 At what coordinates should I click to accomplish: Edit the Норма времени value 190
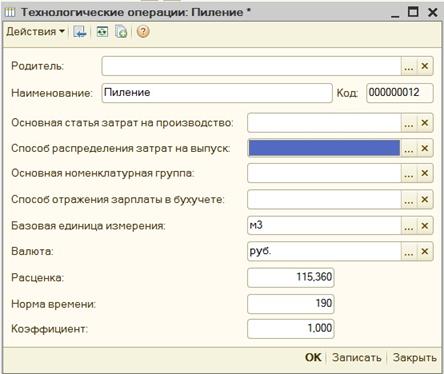(291, 304)
